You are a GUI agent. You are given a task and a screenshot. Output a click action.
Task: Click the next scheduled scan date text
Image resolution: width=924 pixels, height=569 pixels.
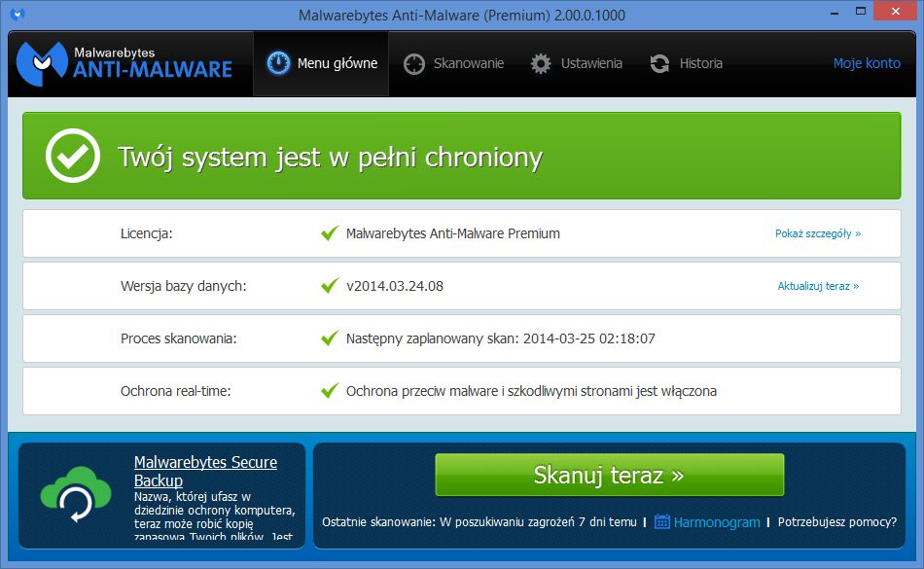point(500,338)
